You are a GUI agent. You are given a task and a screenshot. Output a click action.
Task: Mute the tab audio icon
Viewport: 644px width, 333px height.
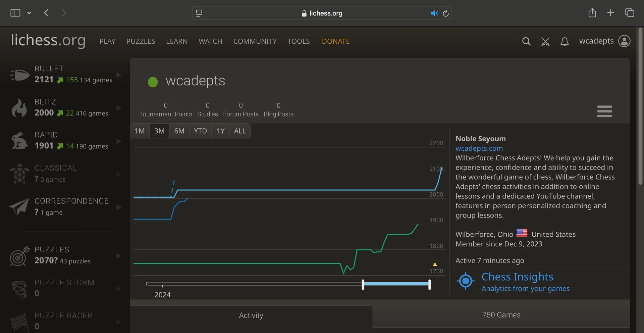click(434, 13)
